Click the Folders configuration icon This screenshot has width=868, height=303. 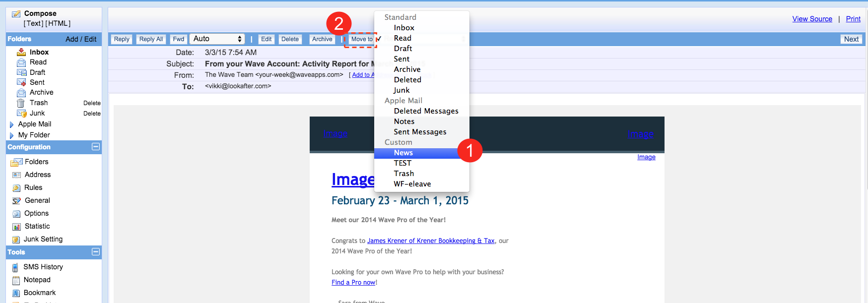click(16, 162)
